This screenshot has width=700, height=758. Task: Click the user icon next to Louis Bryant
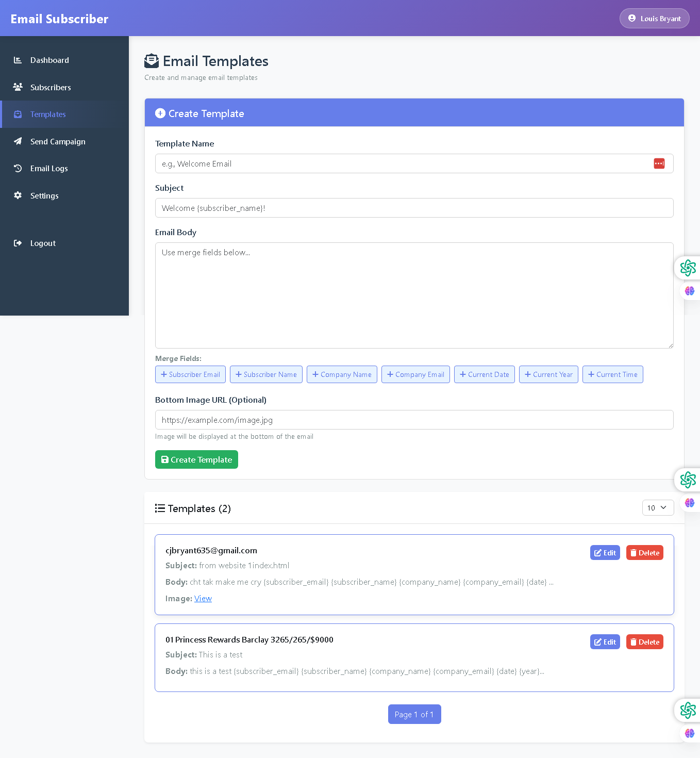632,18
